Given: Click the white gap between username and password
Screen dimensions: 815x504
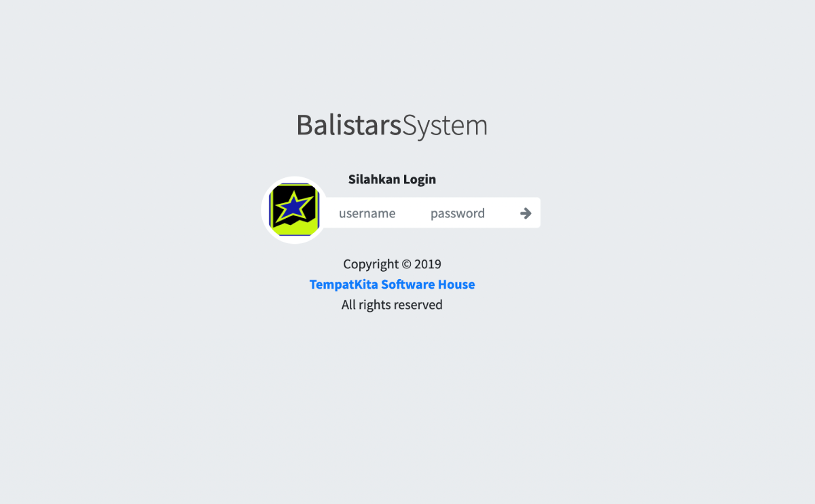Looking at the screenshot, I should (413, 213).
